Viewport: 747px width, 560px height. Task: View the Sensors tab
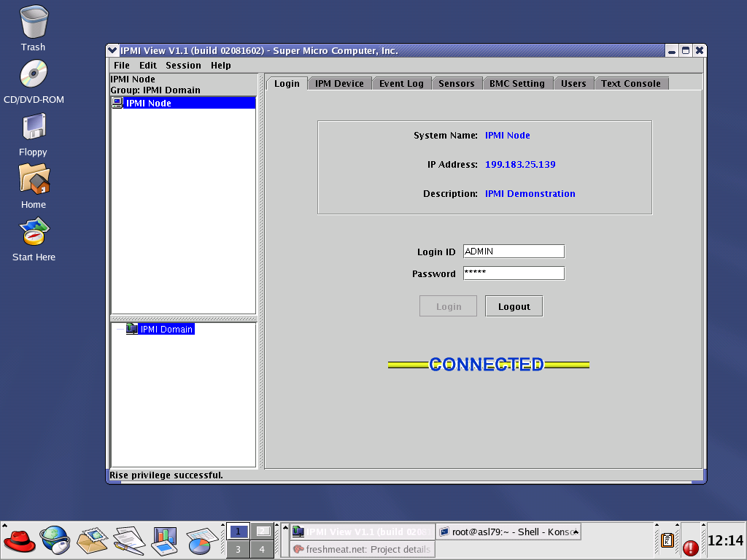[457, 83]
